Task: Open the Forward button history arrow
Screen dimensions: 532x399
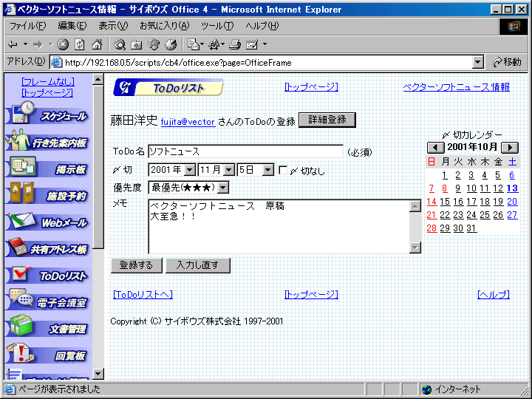Action: [50, 44]
